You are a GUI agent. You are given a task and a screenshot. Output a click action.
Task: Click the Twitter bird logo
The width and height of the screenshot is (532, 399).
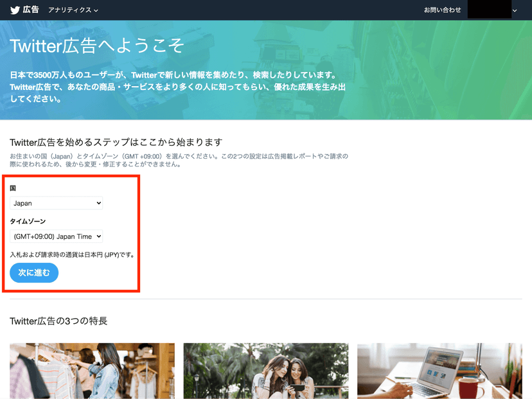15,10
